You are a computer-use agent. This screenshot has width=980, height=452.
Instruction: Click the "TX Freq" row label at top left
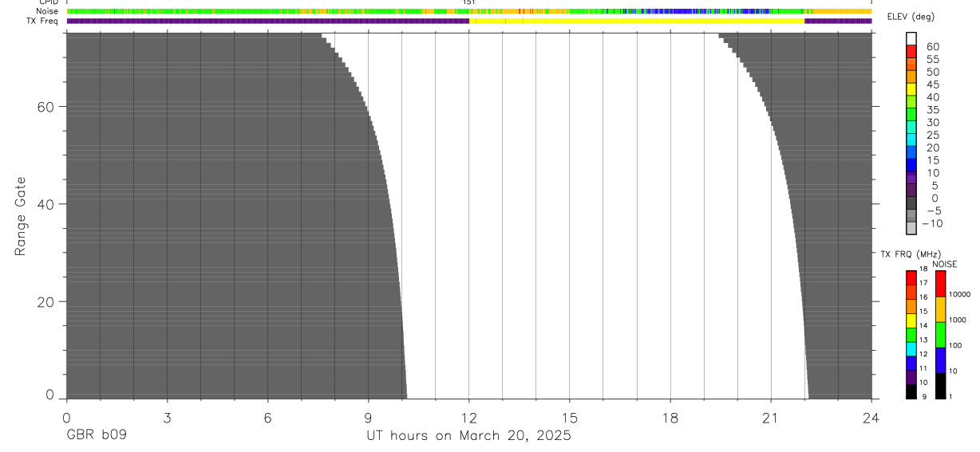(44, 21)
